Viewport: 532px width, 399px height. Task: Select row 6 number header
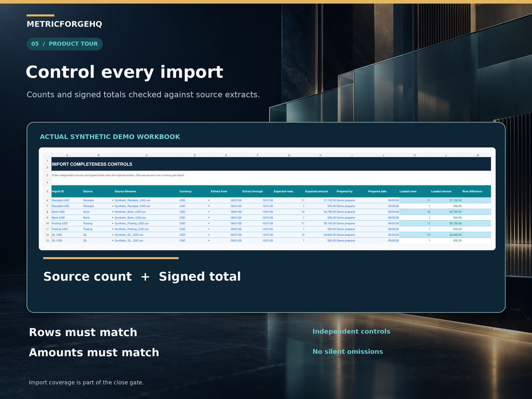tap(47, 201)
